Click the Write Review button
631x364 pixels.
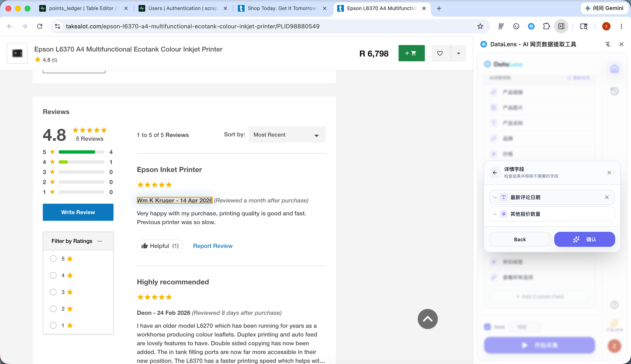tap(78, 212)
